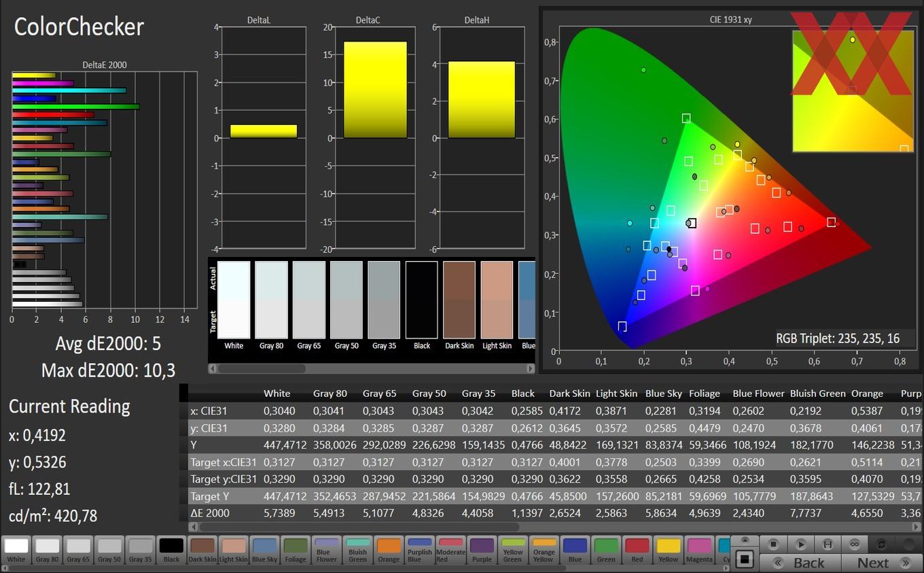Click the Gray 65 actual/target comparison swatch
The image size is (924, 573).
tap(309, 300)
